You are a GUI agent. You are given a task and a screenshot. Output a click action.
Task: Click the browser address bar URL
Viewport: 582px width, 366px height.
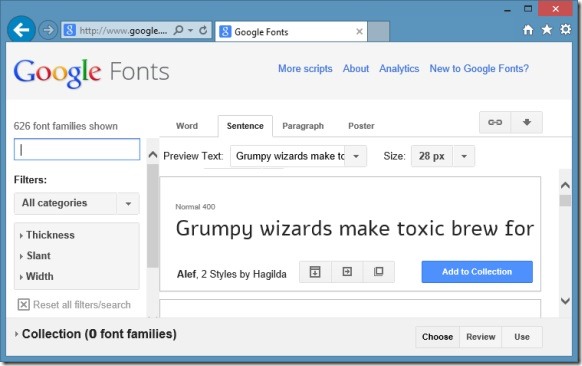[x=123, y=30]
